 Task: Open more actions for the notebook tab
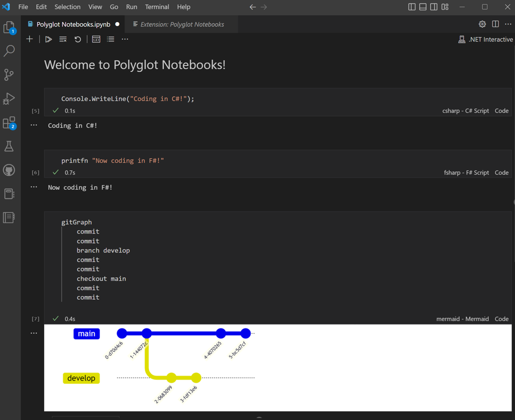pyautogui.click(x=508, y=24)
